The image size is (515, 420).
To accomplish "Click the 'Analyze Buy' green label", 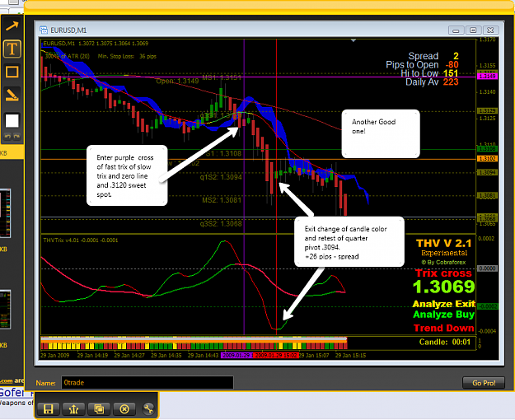I will tap(444, 315).
